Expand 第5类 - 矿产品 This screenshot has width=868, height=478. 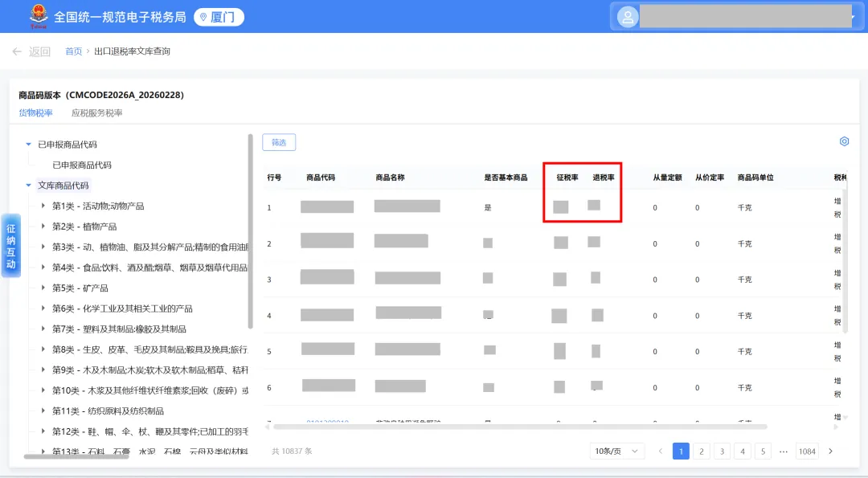[43, 288]
